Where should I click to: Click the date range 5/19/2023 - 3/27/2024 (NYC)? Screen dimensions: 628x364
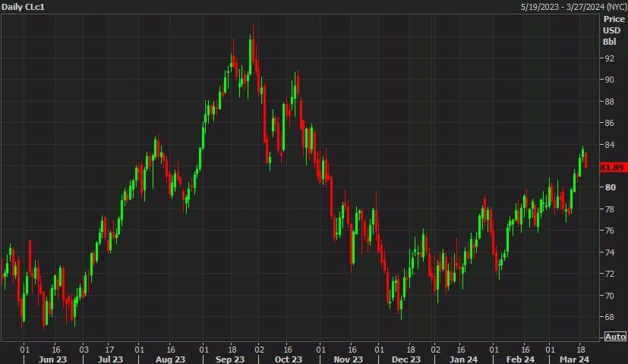click(573, 7)
